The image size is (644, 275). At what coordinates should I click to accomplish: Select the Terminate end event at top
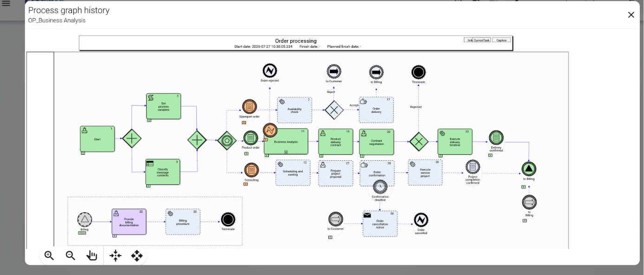pyautogui.click(x=418, y=72)
